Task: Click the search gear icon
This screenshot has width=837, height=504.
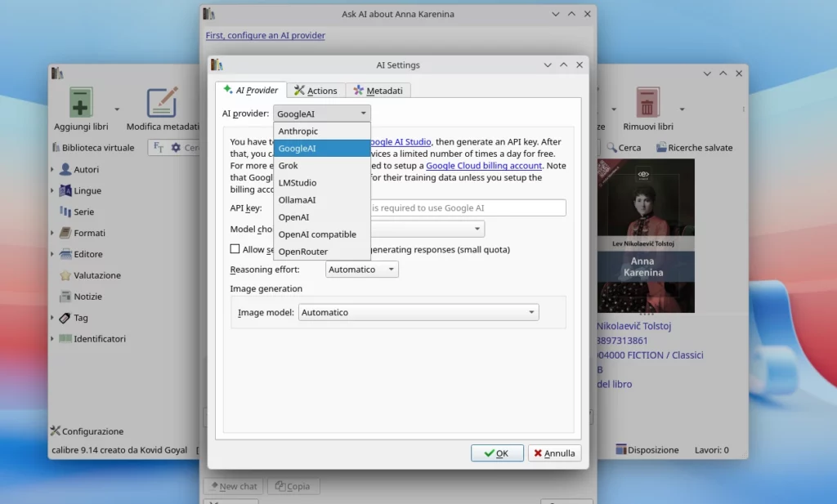Action: tap(176, 147)
